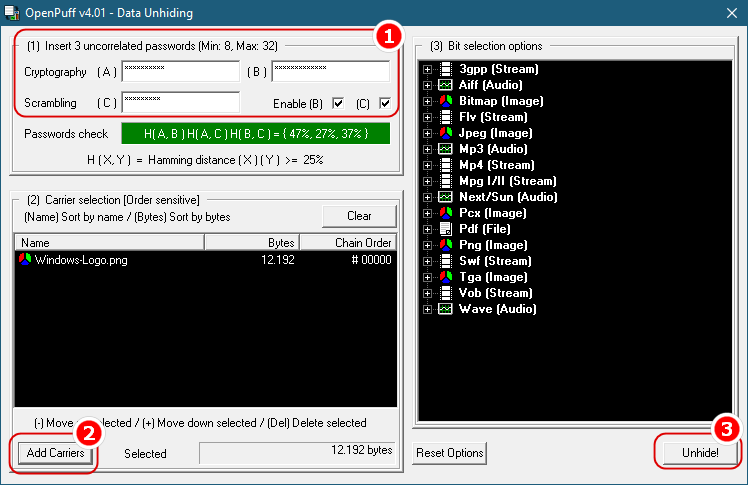This screenshot has height=485, width=748.
Task: Expand the Pdf (File) tree node
Action: [x=427, y=229]
